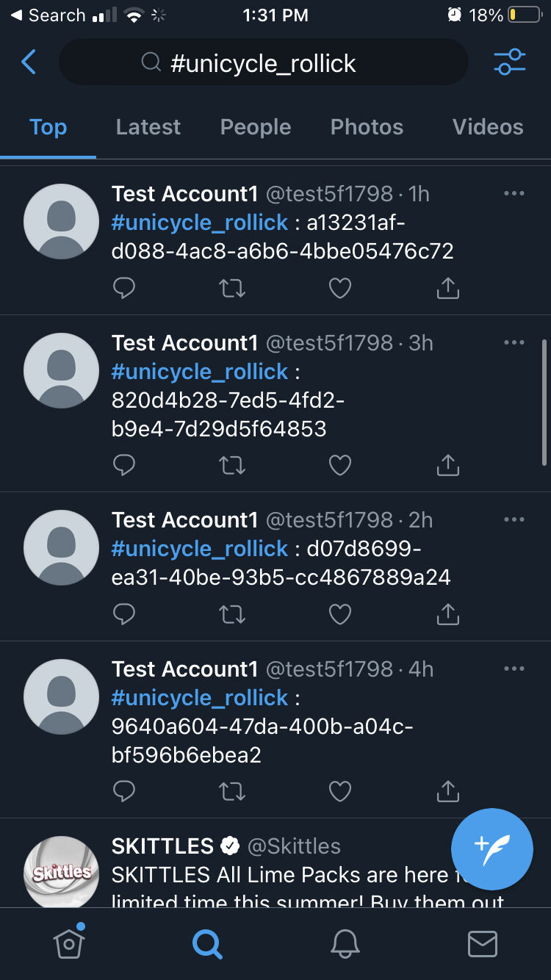Compose a new tweet with feather button
Image resolution: width=551 pixels, height=980 pixels.
pos(491,849)
